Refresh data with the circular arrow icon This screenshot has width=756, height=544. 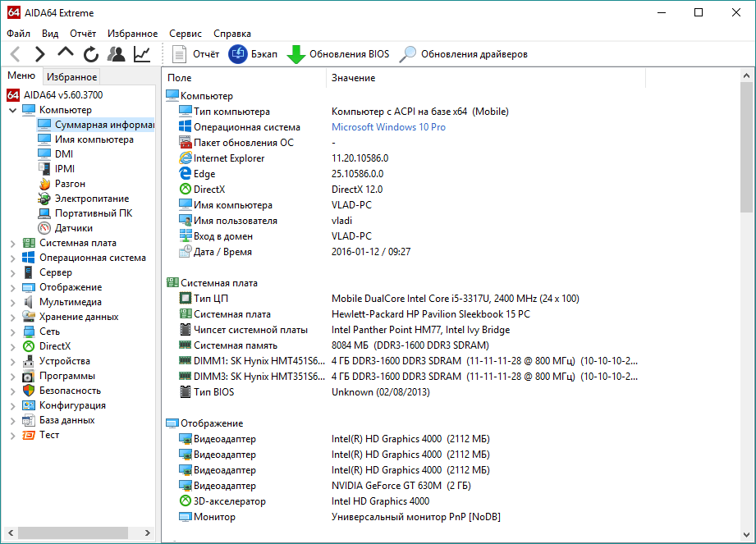point(90,54)
